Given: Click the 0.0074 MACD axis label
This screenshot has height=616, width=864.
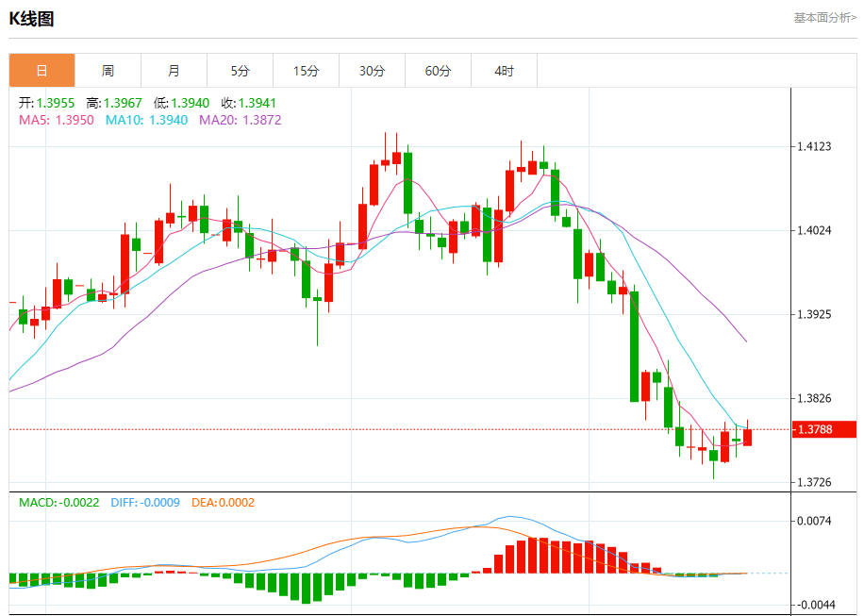Looking at the screenshot, I should coord(814,521).
